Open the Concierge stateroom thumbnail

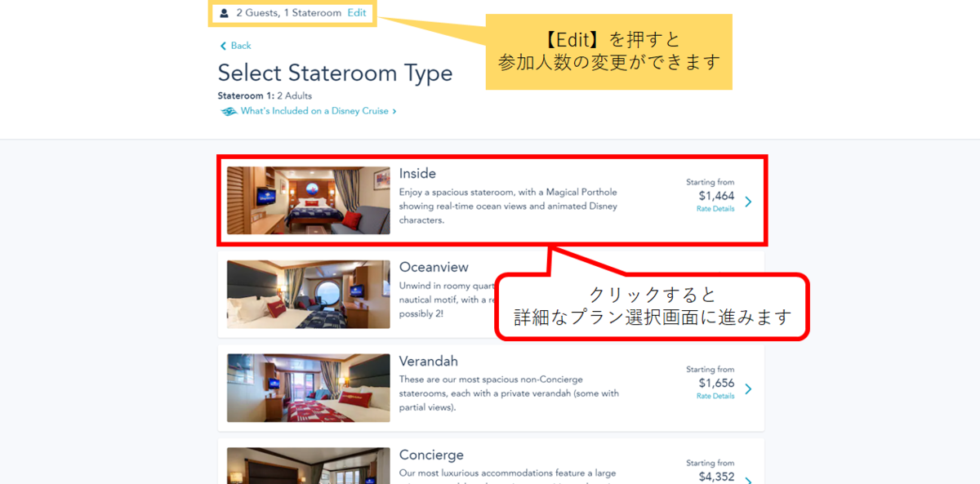click(309, 465)
